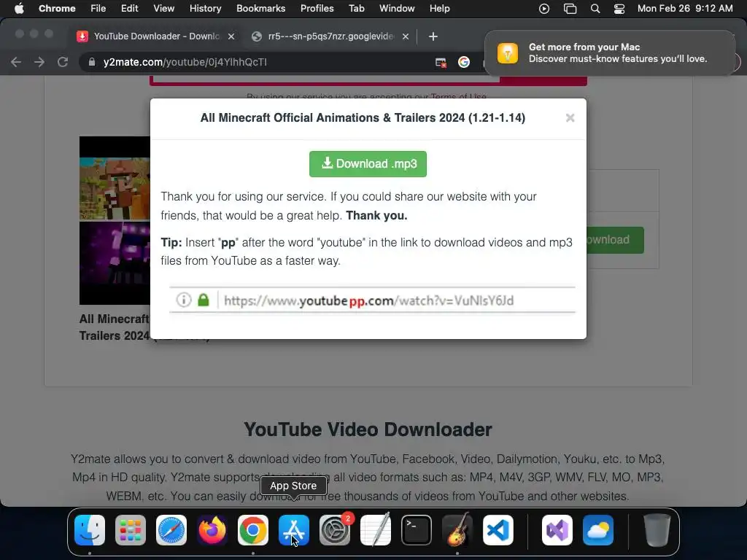Click the site security lock icon
The height and width of the screenshot is (560, 747).
click(91, 62)
